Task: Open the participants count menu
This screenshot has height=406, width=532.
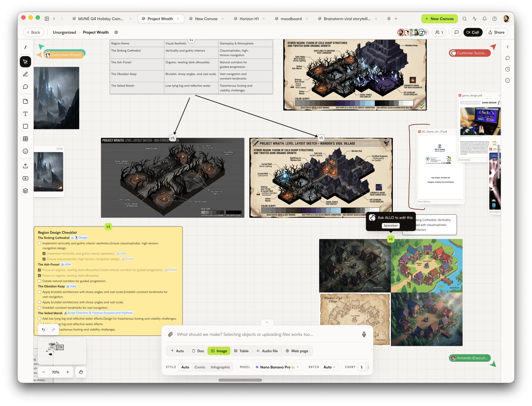Action: point(439,32)
